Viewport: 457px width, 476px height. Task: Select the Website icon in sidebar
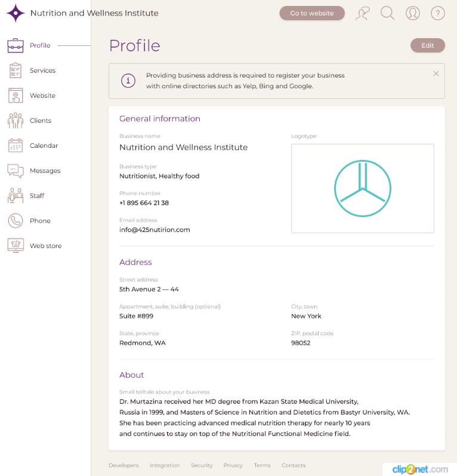(x=16, y=95)
